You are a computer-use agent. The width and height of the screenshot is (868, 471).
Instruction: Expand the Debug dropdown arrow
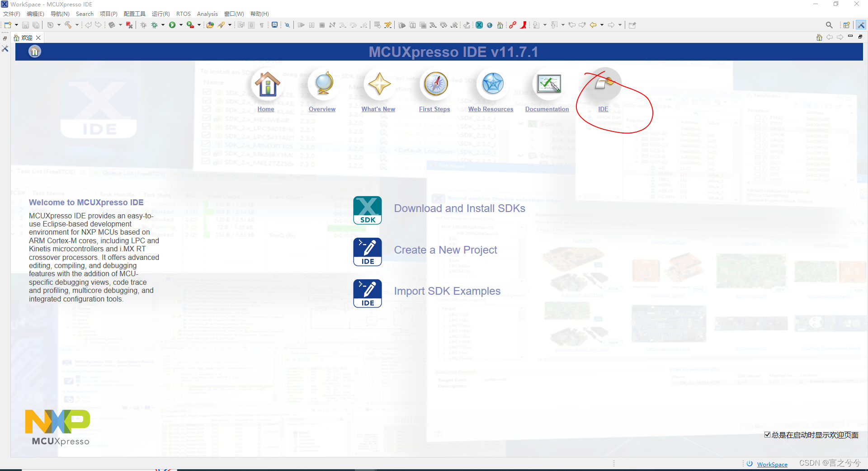point(163,25)
